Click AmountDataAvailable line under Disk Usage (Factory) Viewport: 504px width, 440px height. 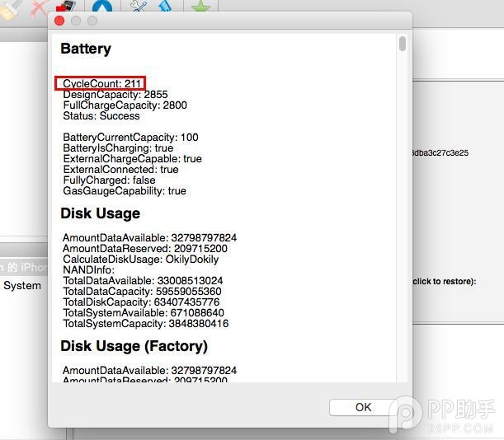coord(149,370)
